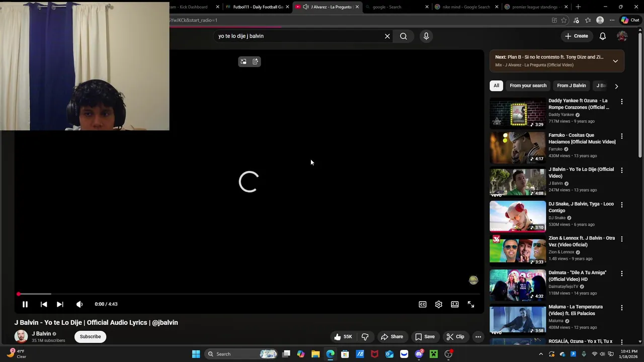Open options for La Rompe Corazones video

pyautogui.click(x=622, y=102)
